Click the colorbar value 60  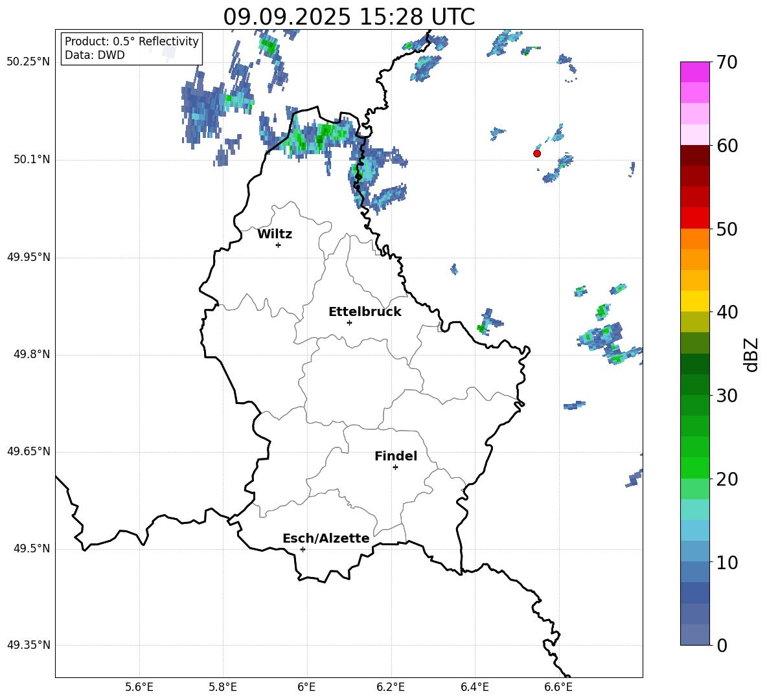click(727, 146)
